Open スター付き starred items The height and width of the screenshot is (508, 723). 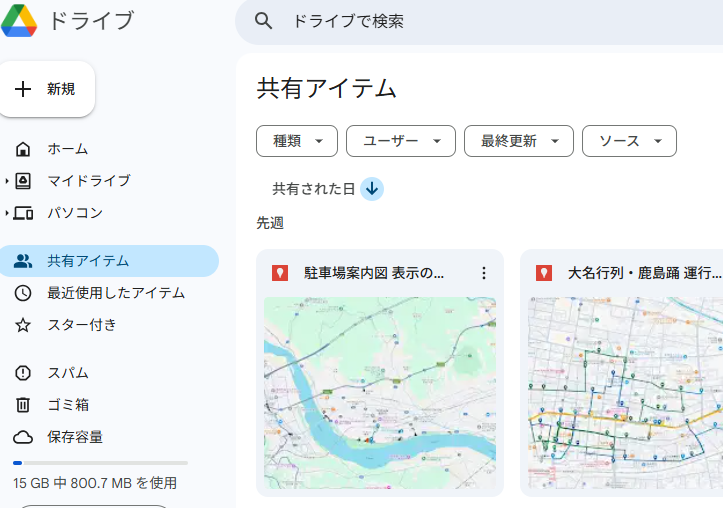point(81,325)
